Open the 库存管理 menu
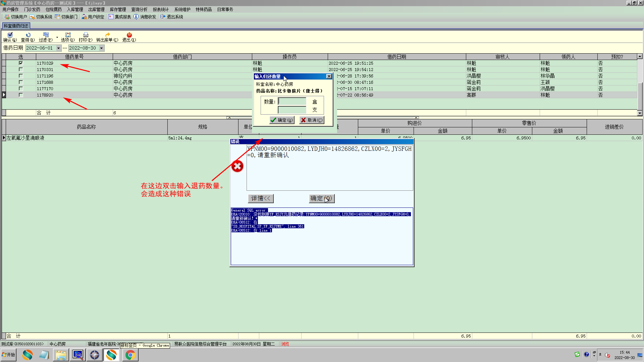644x362 pixels. point(118,9)
